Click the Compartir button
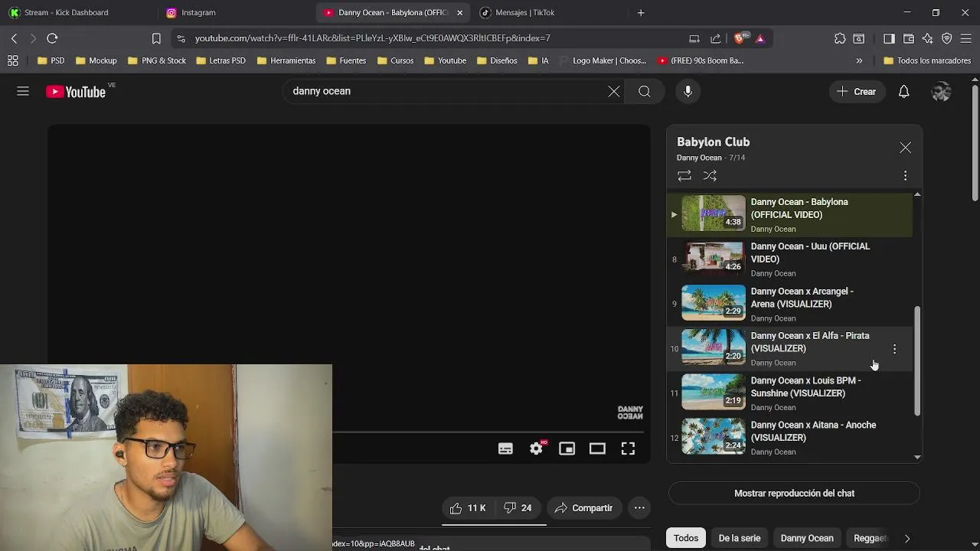This screenshot has width=980, height=551. 583,507
